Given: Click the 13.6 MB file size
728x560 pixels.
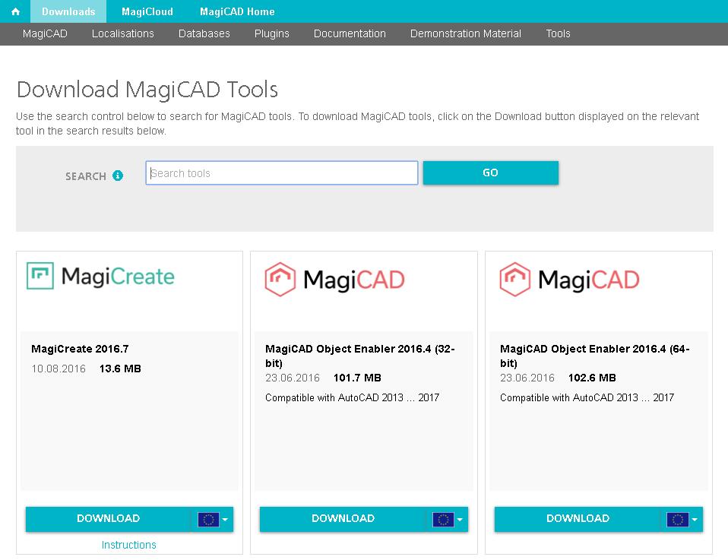Looking at the screenshot, I should 120,369.
